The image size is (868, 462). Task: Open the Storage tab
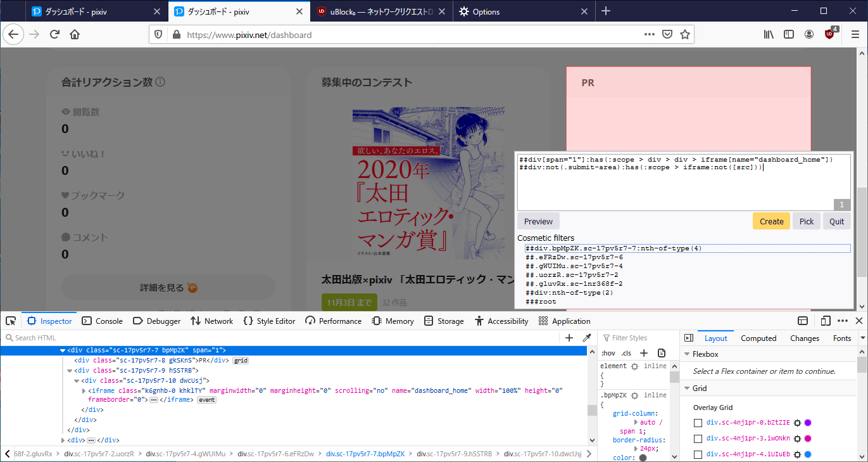(444, 321)
